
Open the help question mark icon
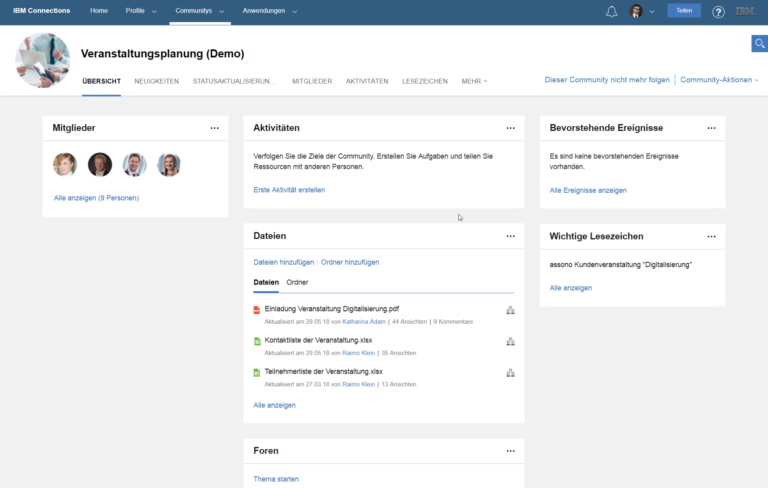click(718, 12)
